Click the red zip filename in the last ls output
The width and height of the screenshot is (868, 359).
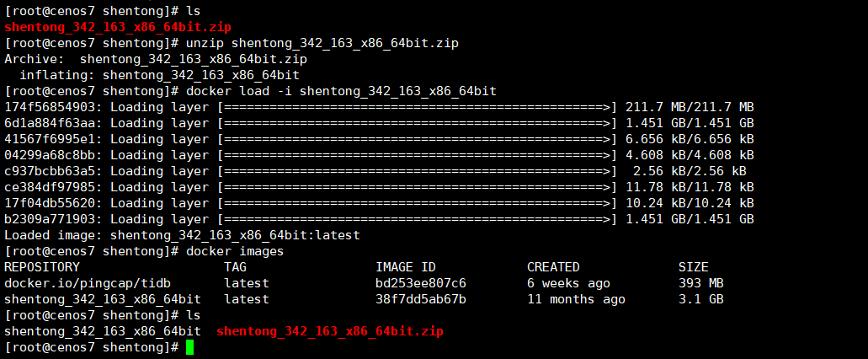click(x=329, y=331)
